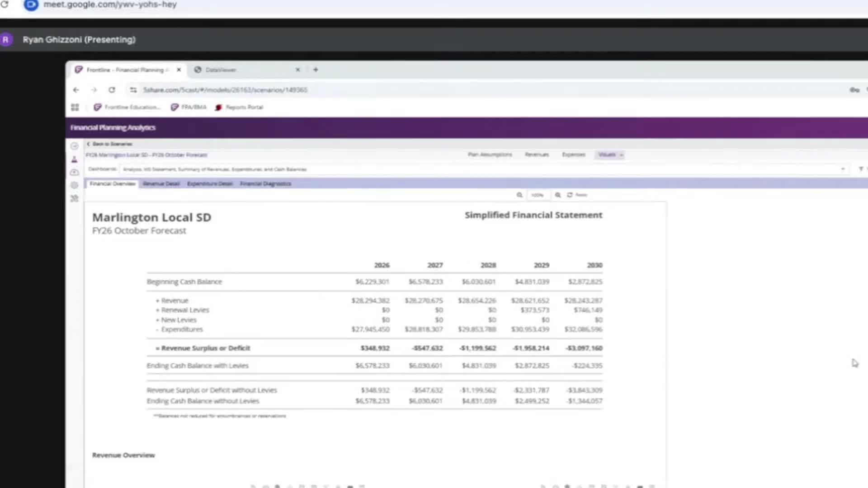Open the Reports Portal bookmark

[239, 107]
